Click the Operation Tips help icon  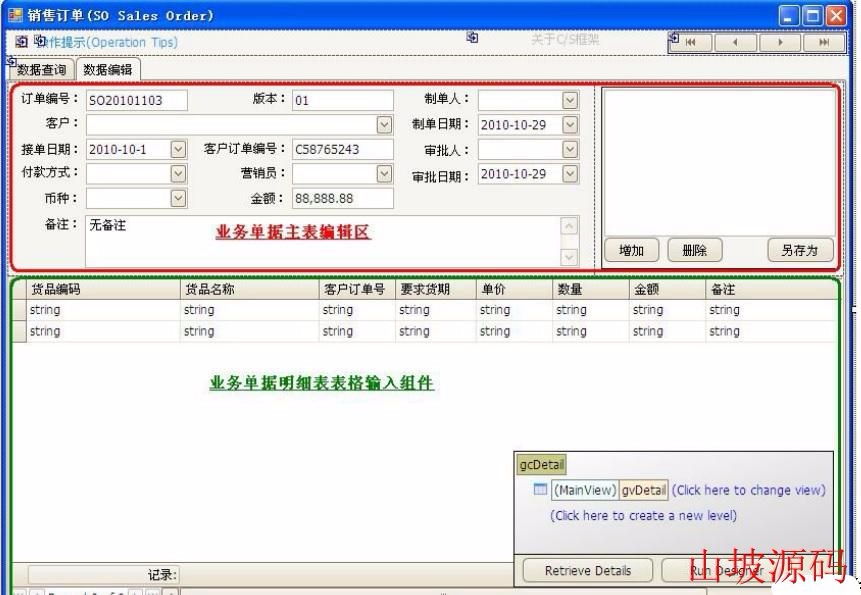(40, 41)
